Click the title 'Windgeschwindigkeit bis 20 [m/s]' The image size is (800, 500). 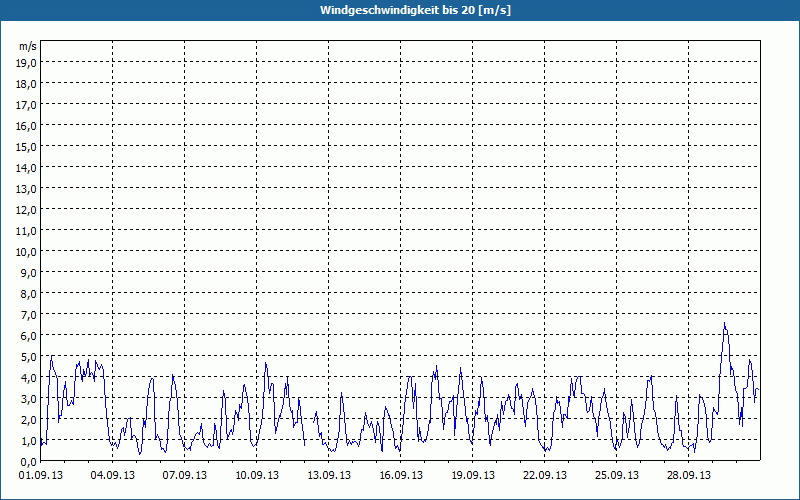pos(415,10)
